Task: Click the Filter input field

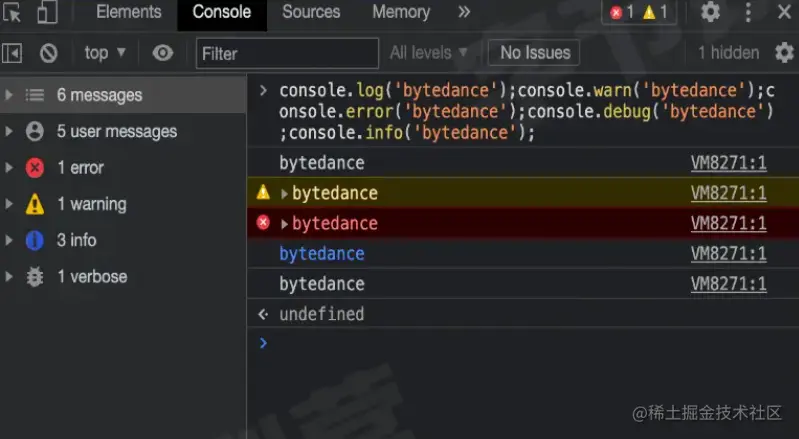Action: [x=287, y=53]
